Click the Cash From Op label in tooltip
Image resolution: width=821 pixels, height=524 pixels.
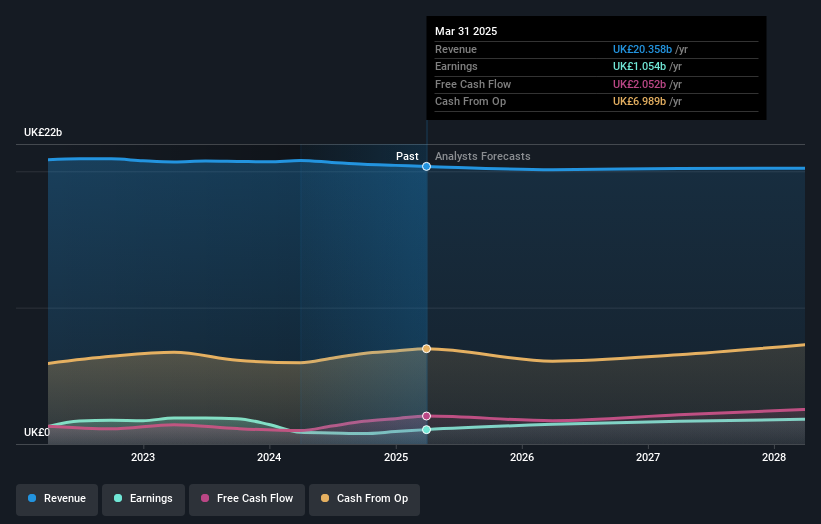[x=470, y=102]
